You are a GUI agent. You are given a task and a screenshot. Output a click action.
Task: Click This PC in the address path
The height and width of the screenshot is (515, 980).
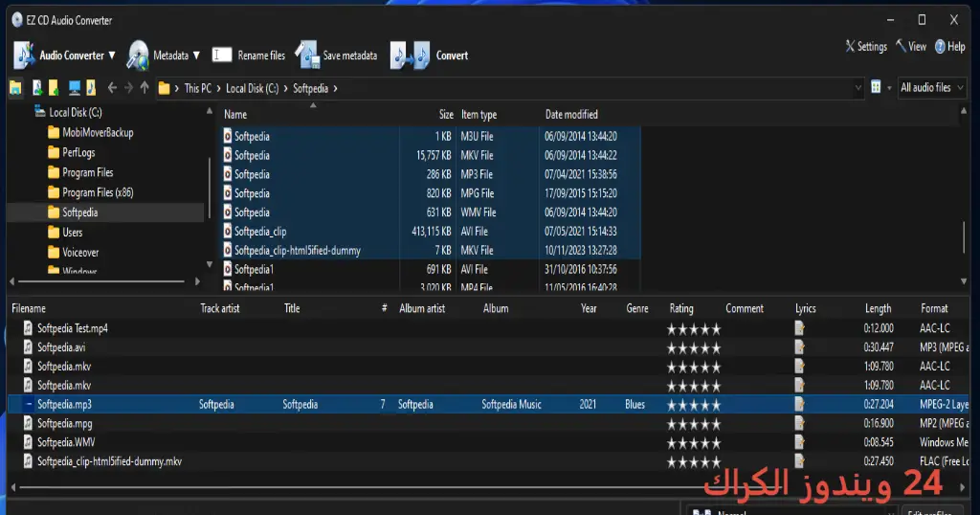(197, 88)
